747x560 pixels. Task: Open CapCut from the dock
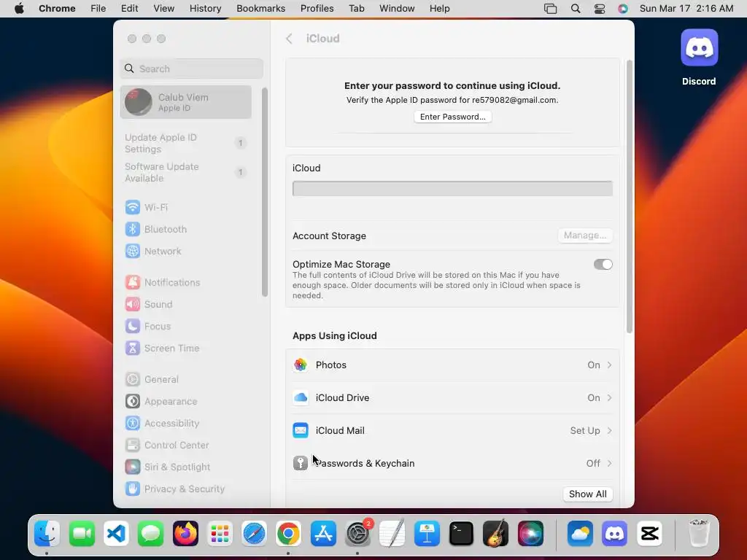click(x=649, y=533)
